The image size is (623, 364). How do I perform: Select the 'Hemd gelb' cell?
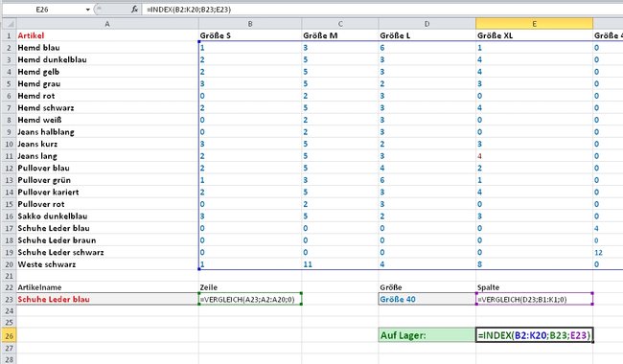pyautogui.click(x=107, y=72)
